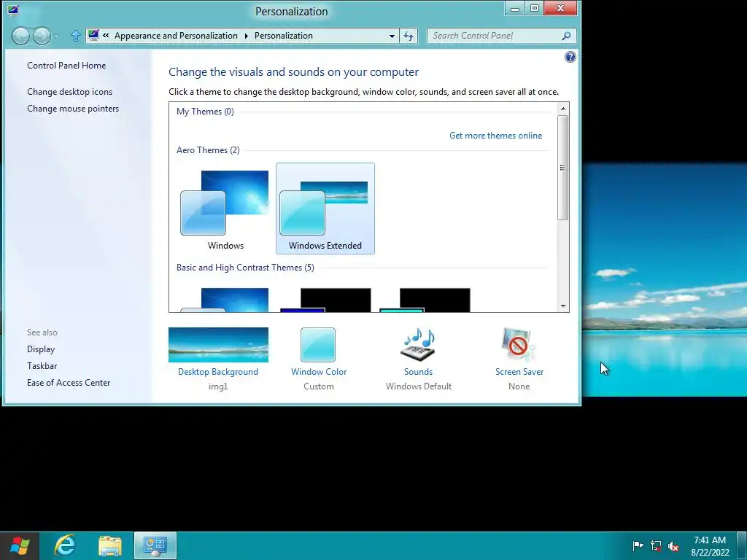Click the My Themes (0) heading
This screenshot has width=747, height=560.
click(x=205, y=112)
